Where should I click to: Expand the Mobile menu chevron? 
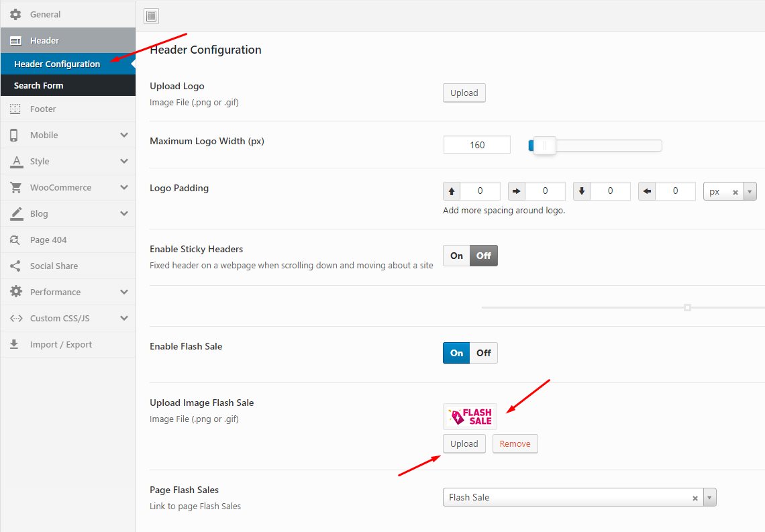coord(124,135)
